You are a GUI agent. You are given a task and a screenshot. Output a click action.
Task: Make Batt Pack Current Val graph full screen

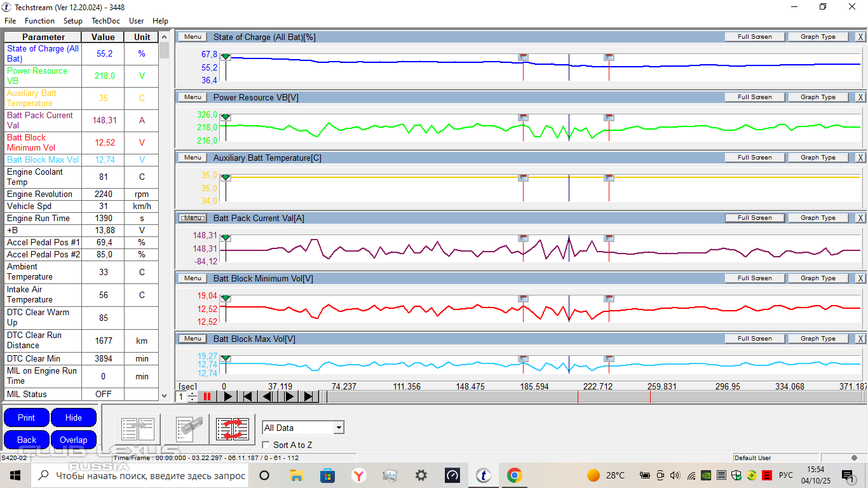754,218
